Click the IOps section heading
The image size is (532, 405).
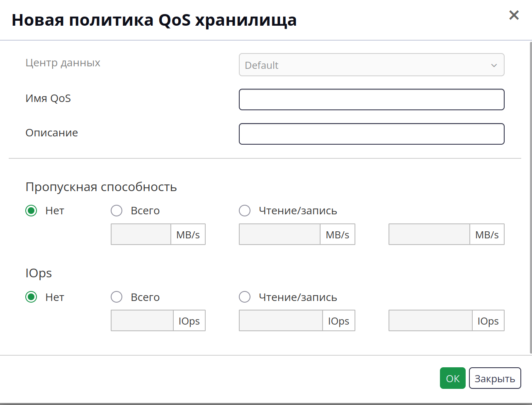pos(39,273)
